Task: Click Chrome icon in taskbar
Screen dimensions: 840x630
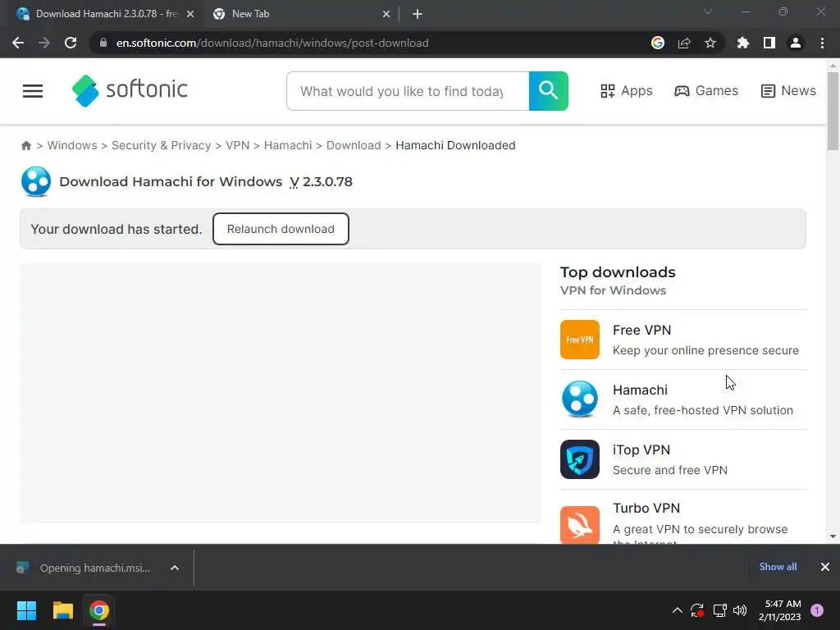Action: pos(99,610)
